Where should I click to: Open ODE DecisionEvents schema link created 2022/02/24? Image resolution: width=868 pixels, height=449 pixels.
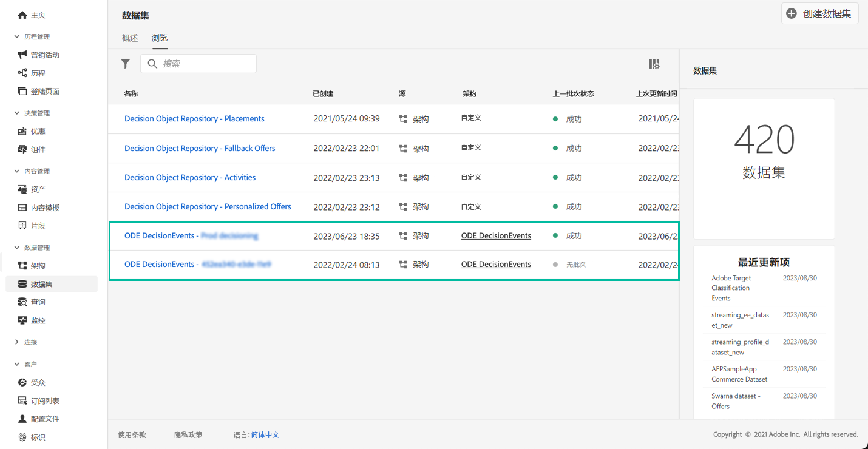tap(496, 264)
